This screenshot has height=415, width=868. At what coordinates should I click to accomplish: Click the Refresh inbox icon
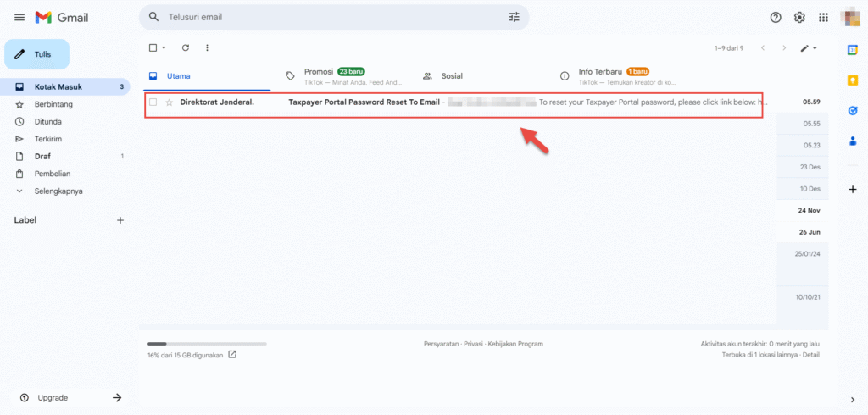pyautogui.click(x=186, y=48)
